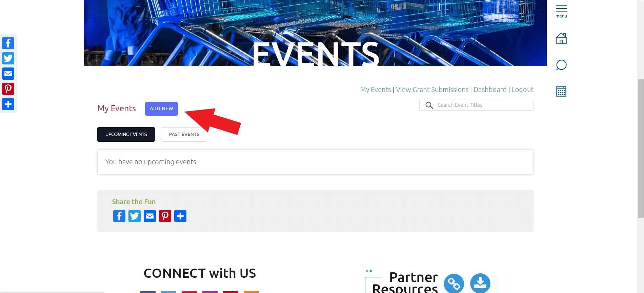Share on Pinterest in left floating bar
This screenshot has width=644, height=293.
[x=8, y=89]
